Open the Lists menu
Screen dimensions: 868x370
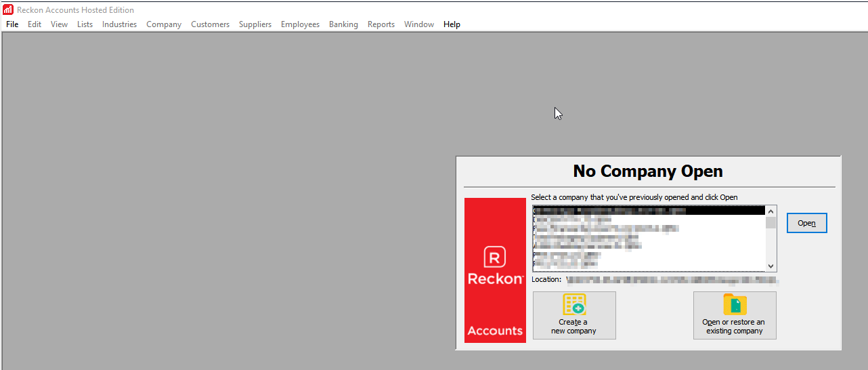85,24
